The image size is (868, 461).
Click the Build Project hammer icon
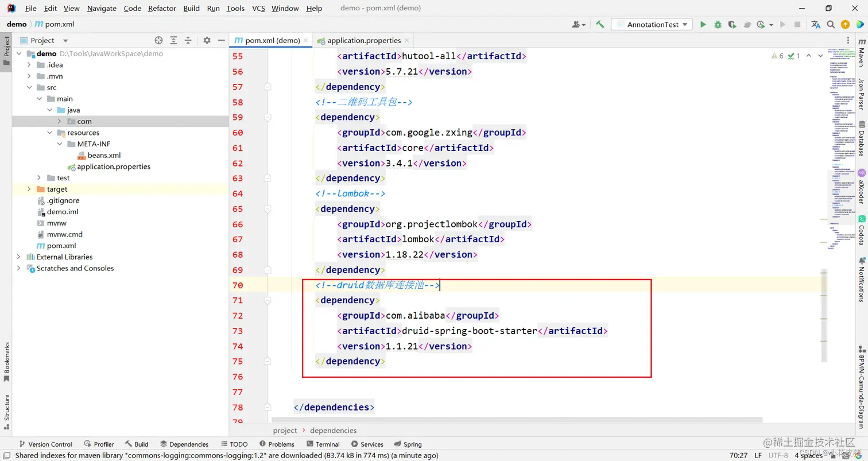[600, 25]
